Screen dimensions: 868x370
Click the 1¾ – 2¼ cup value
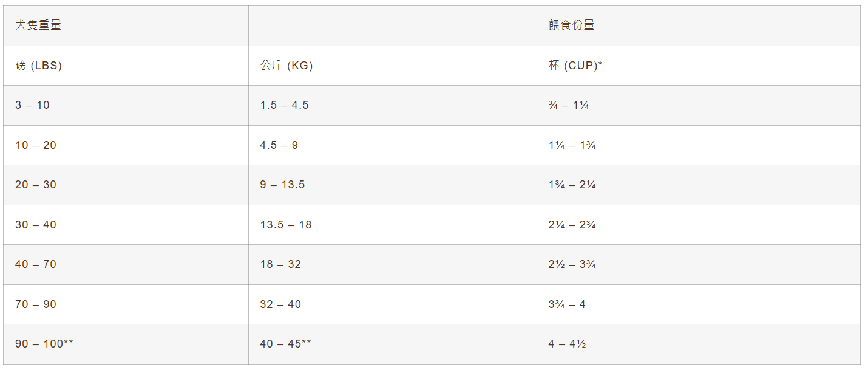point(572,185)
